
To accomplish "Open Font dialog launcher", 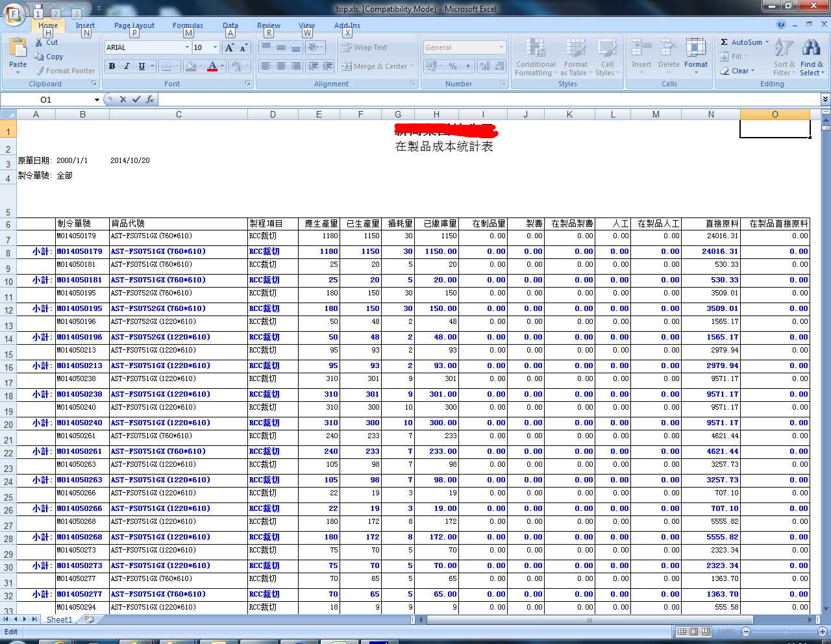I will [248, 84].
